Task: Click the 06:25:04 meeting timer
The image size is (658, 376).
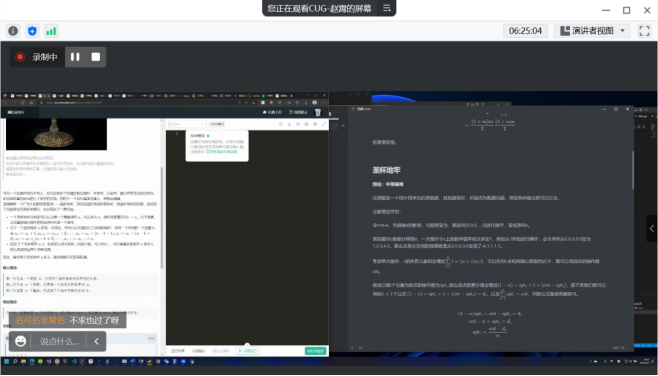Action: tap(525, 31)
